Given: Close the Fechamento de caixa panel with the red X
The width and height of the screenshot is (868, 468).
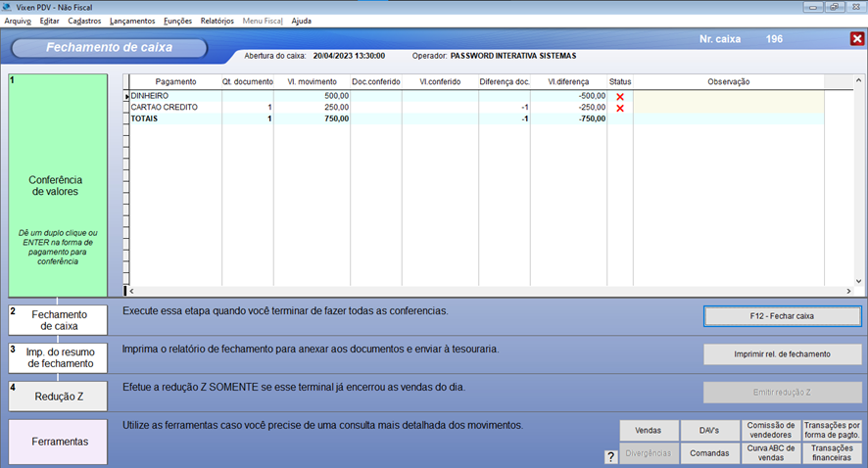Looking at the screenshot, I should (857, 39).
